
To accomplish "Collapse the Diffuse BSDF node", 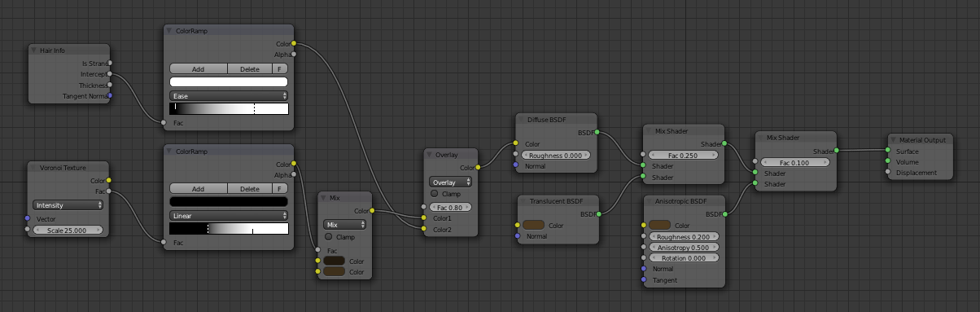I will click(x=522, y=120).
